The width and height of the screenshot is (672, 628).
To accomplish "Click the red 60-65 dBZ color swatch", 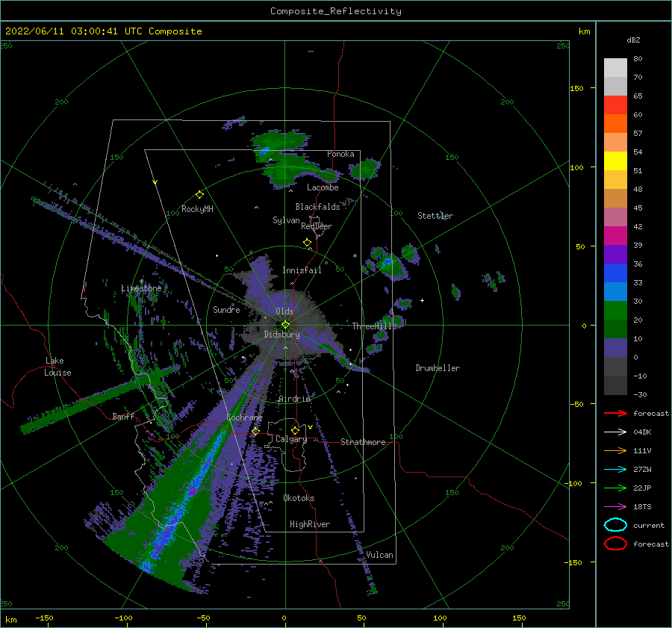I will click(615, 105).
